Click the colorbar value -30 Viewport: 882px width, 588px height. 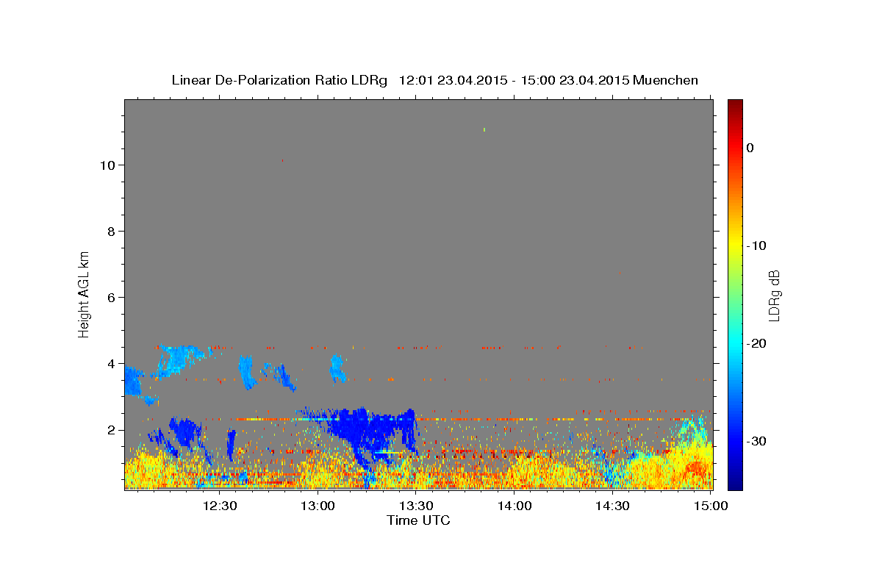pos(757,441)
